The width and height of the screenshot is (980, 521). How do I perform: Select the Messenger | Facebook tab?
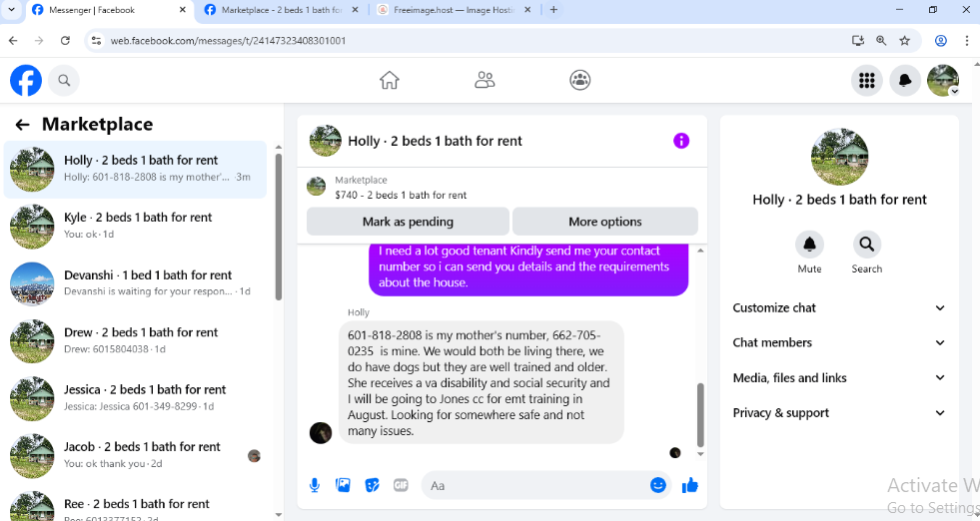click(x=108, y=11)
